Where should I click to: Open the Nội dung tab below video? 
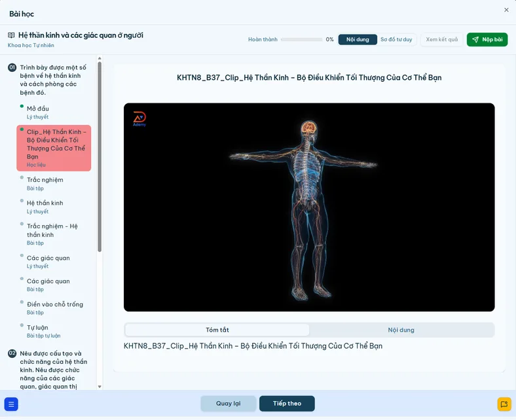[401, 330]
